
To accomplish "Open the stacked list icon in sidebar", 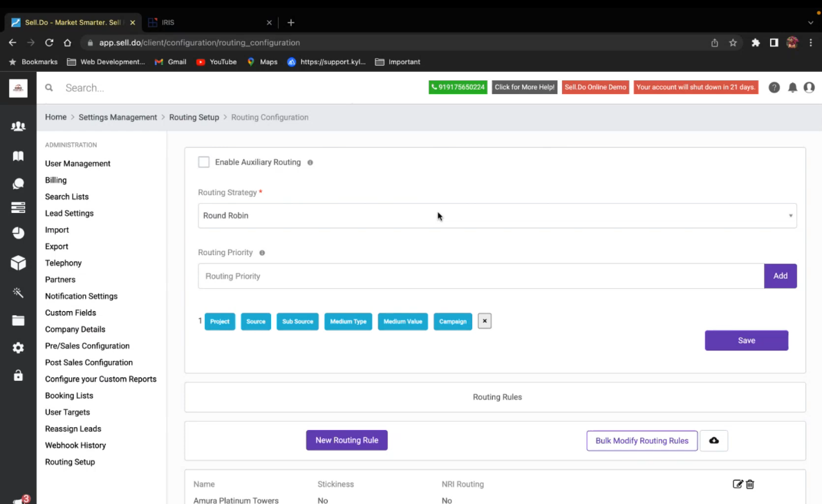I will [19, 207].
